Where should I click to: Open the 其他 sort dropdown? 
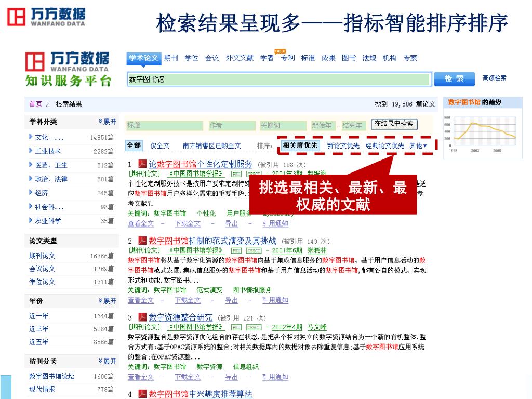point(418,146)
